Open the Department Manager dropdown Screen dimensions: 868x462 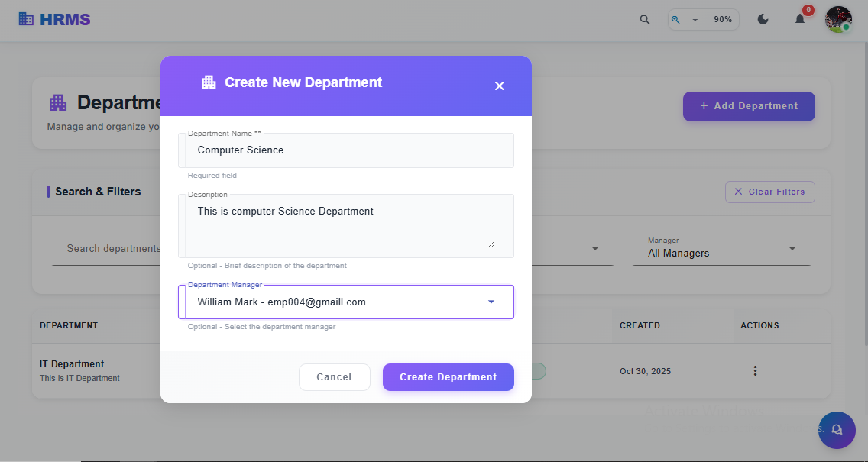tap(346, 302)
